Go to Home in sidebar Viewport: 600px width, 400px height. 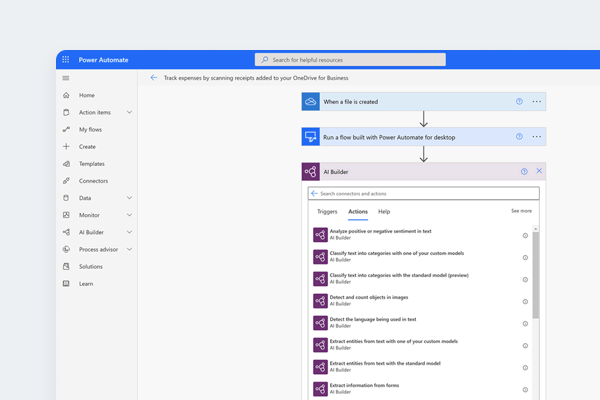coord(86,95)
